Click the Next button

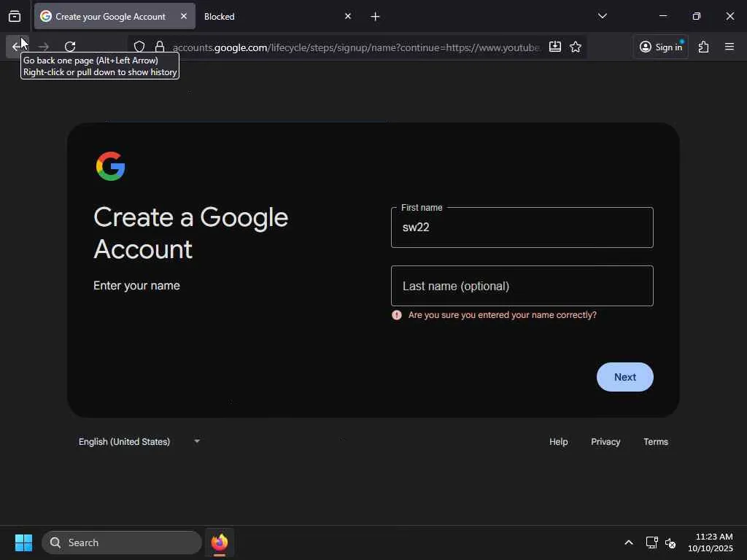coord(624,377)
